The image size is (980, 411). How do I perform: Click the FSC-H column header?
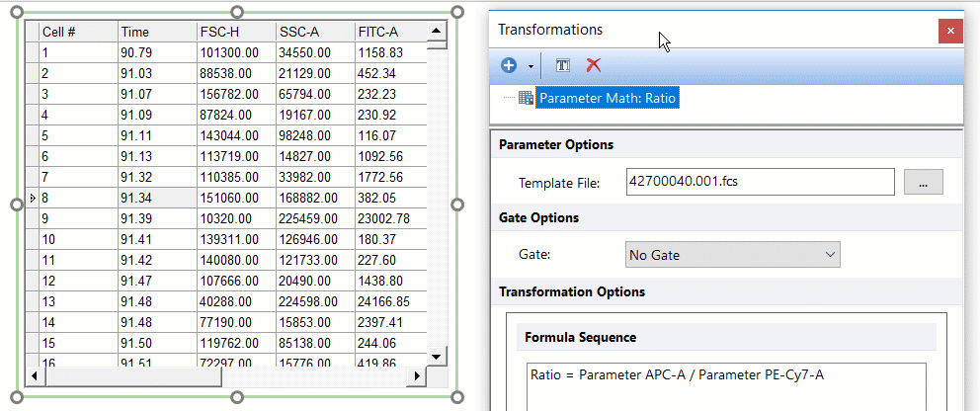pos(235,32)
